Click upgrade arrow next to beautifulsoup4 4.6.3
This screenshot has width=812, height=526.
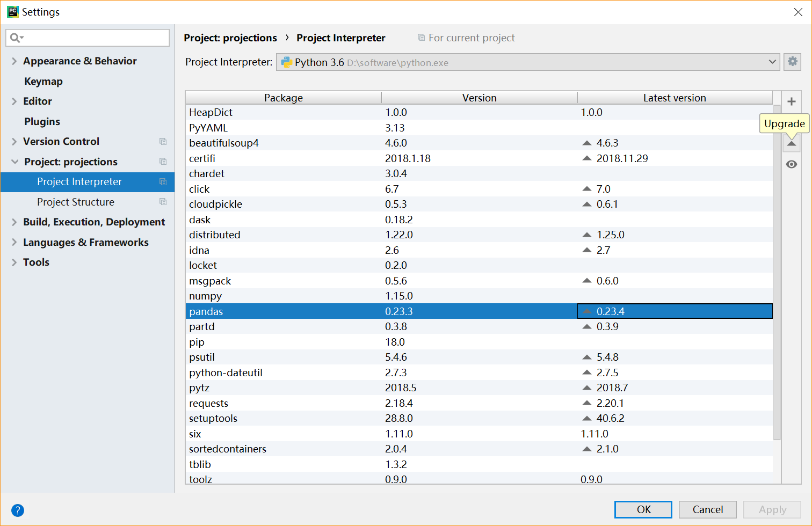point(587,143)
